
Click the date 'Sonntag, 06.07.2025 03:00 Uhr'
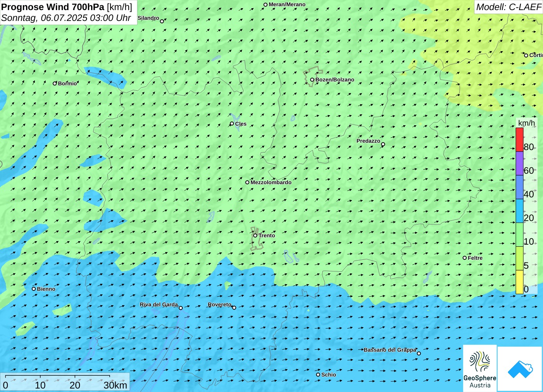[x=66, y=18]
